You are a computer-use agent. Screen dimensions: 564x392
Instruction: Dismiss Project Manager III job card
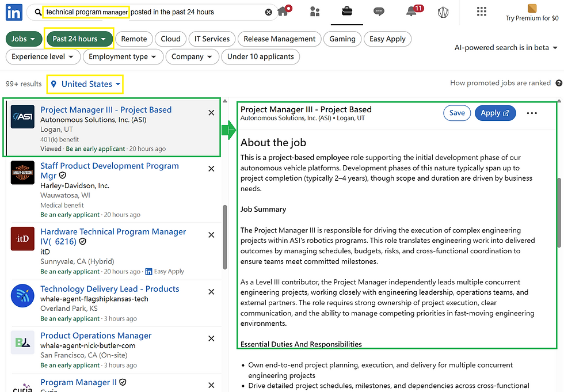(212, 113)
